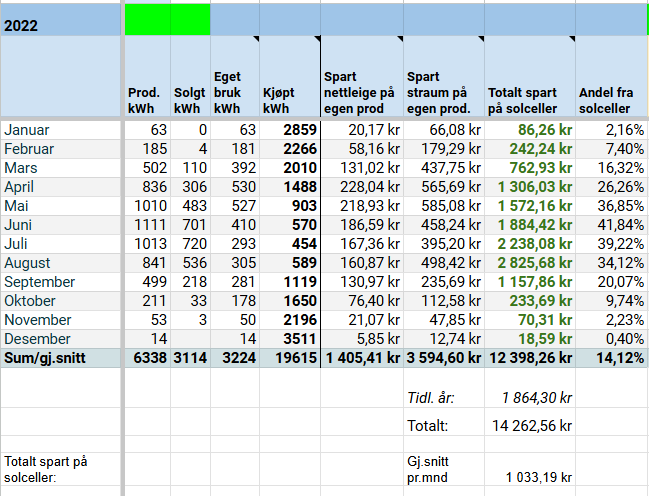Click total bought sum 19615
This screenshot has width=649, height=496.
296,358
